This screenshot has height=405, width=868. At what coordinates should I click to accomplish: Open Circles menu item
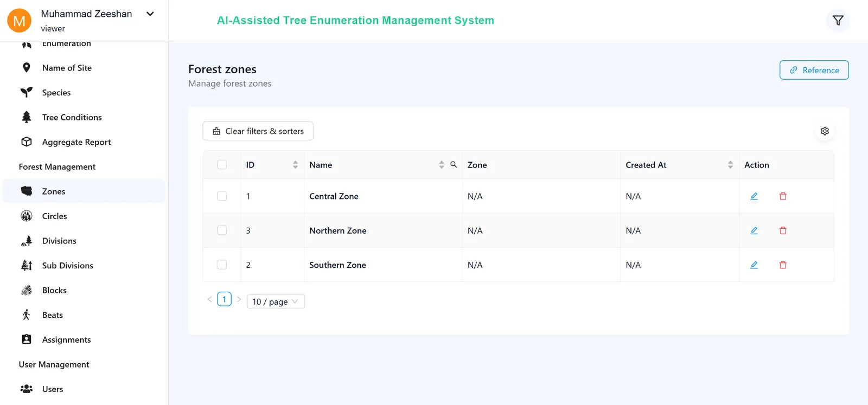tap(84, 216)
